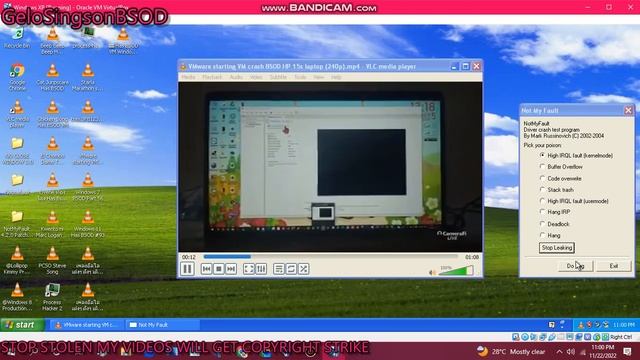Toggle VLC fullscreen mode

point(249,269)
